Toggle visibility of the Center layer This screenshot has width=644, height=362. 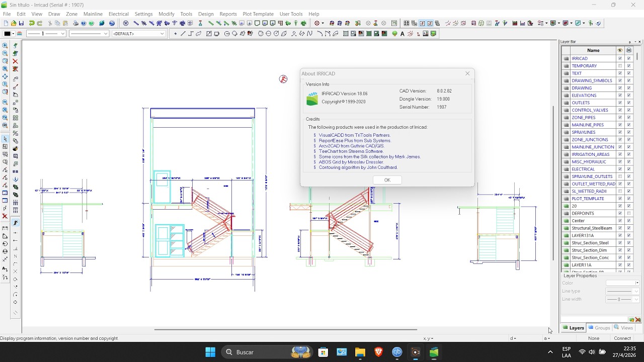620,221
